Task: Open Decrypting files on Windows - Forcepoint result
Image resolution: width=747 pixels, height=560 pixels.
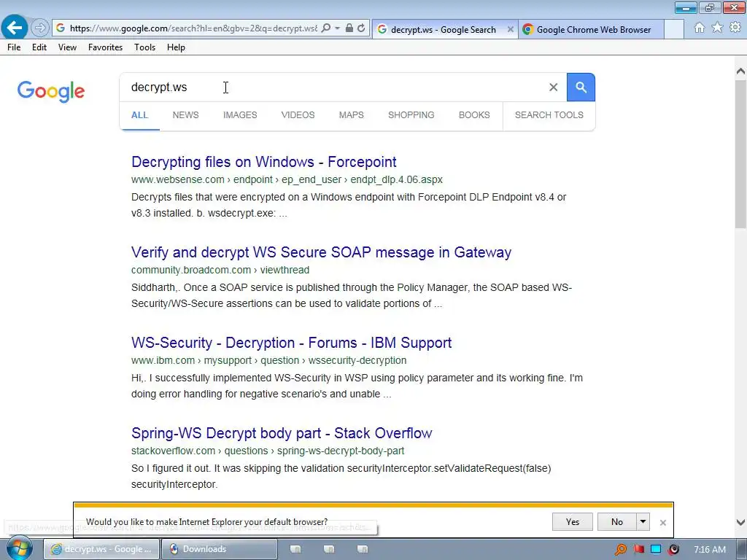Action: click(264, 162)
